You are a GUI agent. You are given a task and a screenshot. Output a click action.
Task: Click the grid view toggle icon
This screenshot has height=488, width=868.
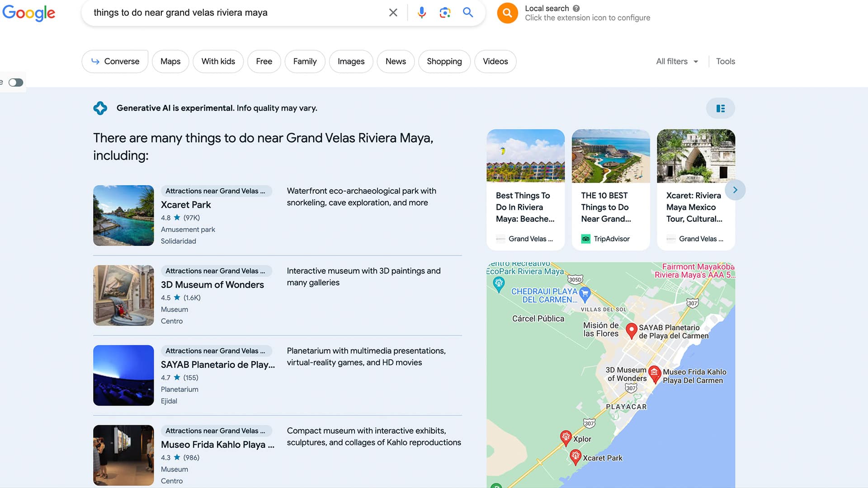[x=720, y=108]
